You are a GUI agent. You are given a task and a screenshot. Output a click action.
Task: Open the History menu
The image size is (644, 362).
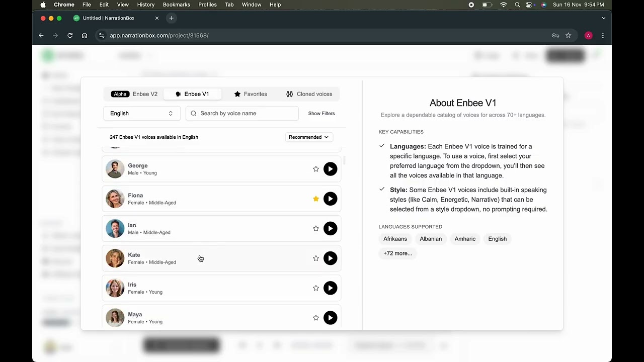point(146,5)
